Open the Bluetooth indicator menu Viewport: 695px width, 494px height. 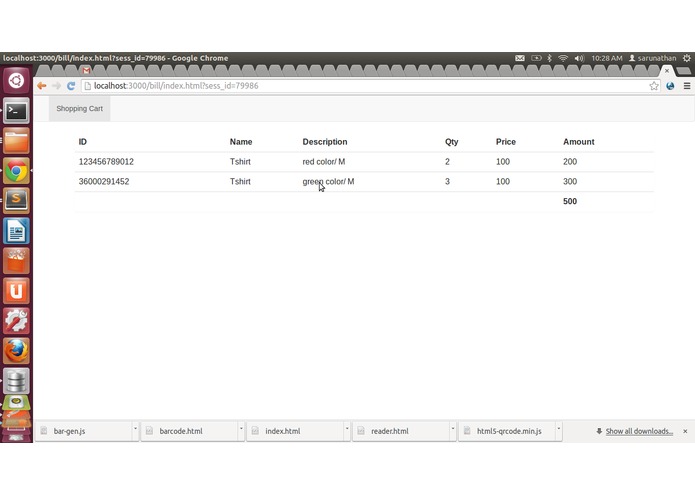(549, 58)
